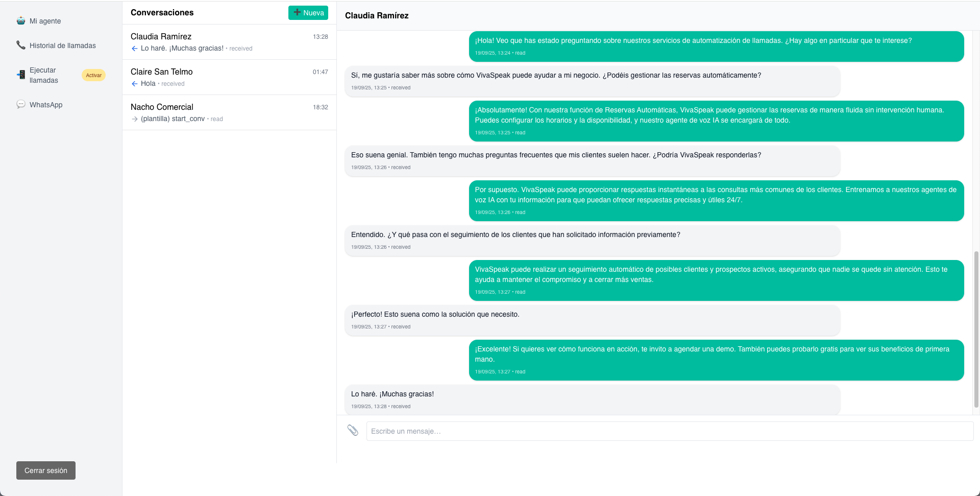Open the Claire San Telmo conversation

click(x=229, y=77)
